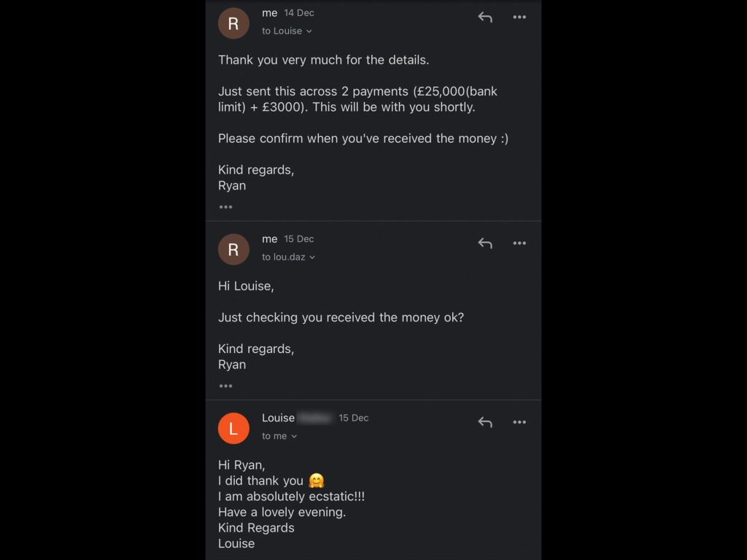Show trimmed content under first email

[225, 207]
